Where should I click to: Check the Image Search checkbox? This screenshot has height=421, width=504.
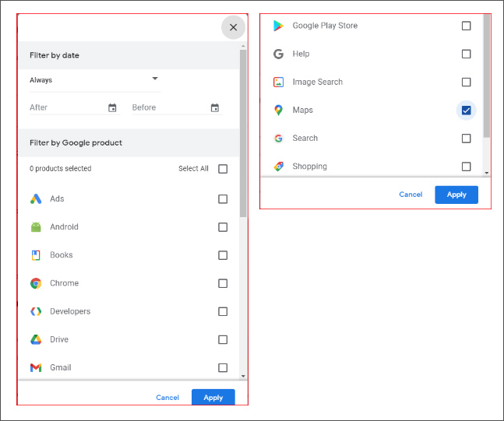466,82
